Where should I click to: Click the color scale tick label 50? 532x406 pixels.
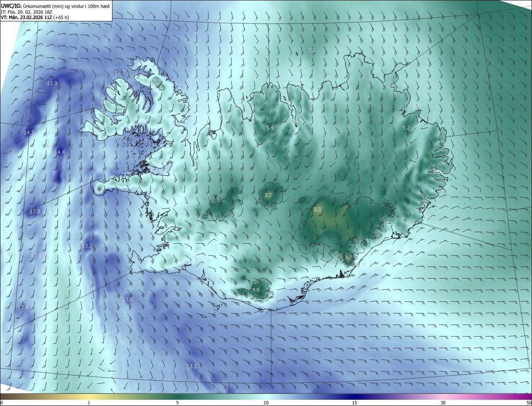pyautogui.click(x=529, y=403)
